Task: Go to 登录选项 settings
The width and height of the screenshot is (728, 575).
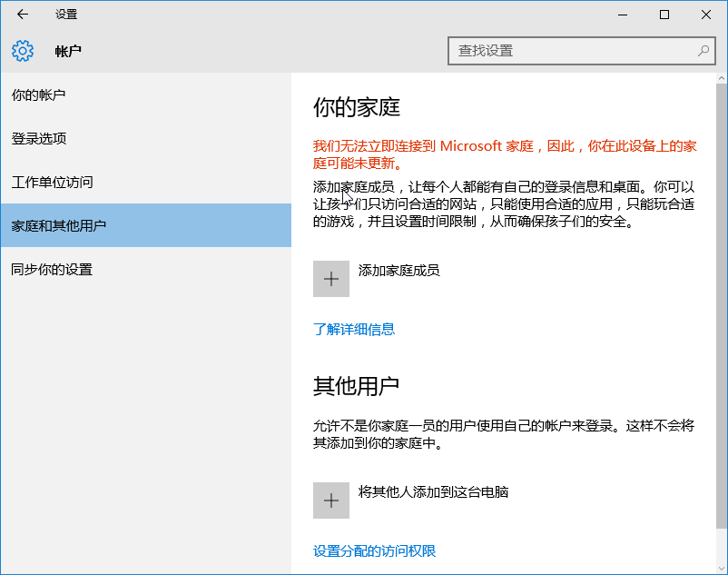Action: click(38, 138)
